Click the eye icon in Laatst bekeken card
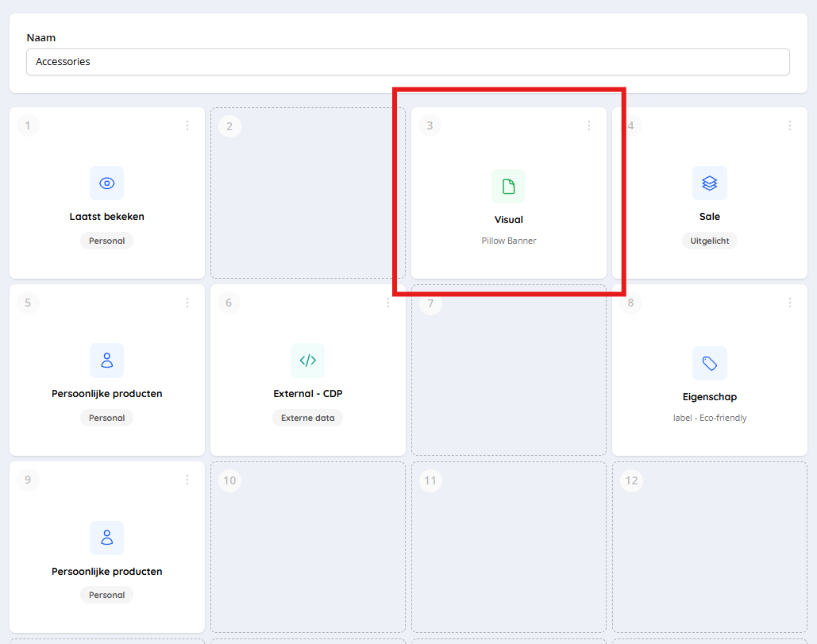The height and width of the screenshot is (644, 817). (107, 183)
